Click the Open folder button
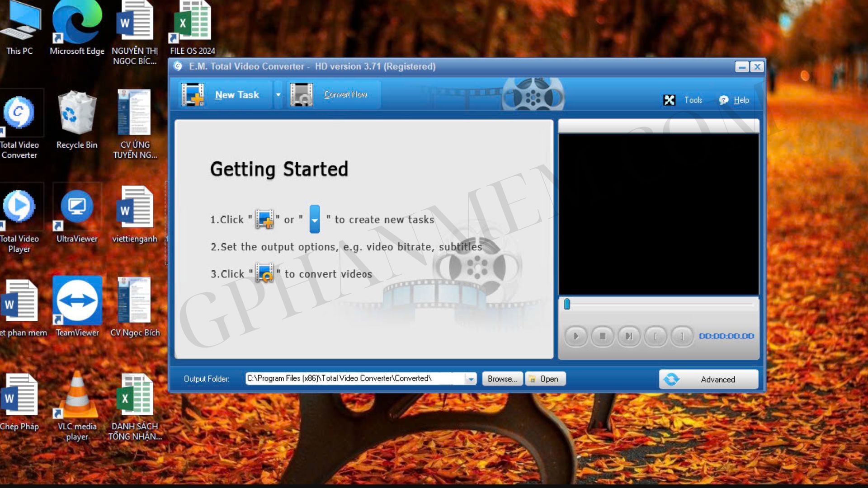This screenshot has width=868, height=488. (545, 379)
